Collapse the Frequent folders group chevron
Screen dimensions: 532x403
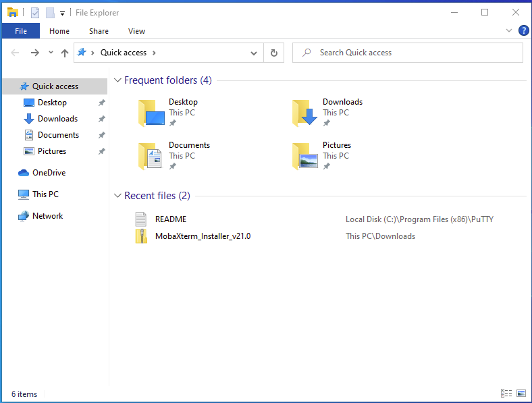(117, 80)
